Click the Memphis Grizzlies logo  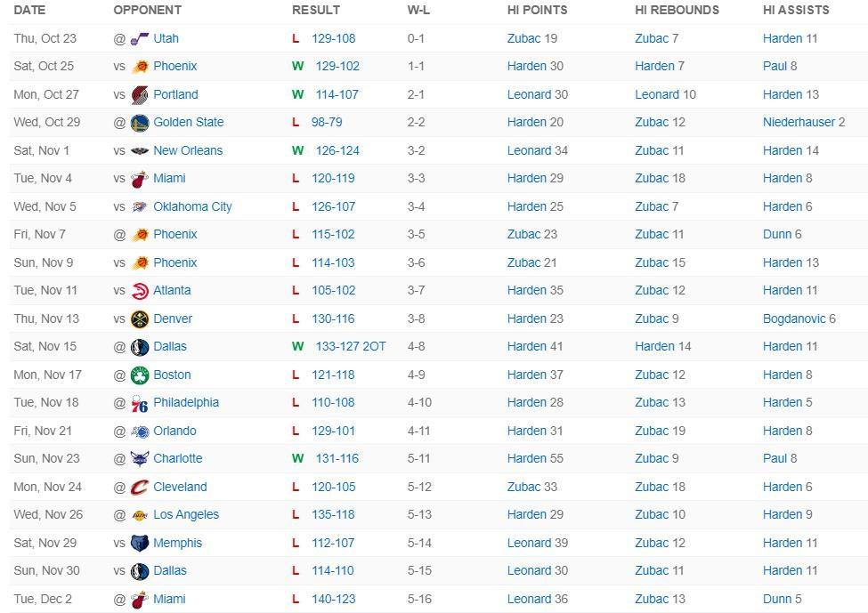[140, 543]
